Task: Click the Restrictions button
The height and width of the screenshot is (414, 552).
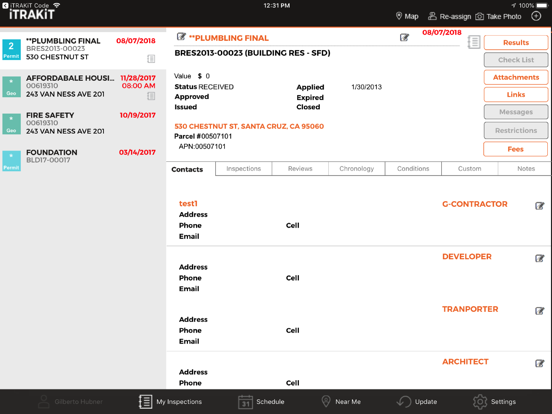Action: point(516,131)
